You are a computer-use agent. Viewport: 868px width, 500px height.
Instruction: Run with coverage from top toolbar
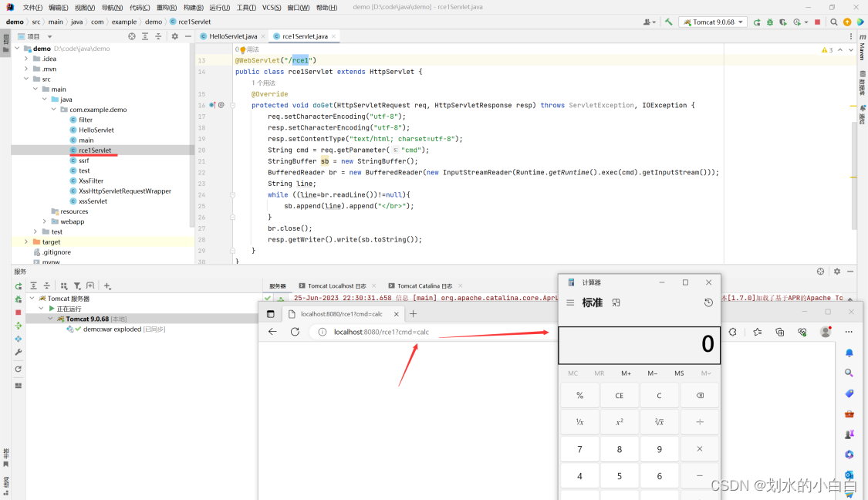coord(783,22)
